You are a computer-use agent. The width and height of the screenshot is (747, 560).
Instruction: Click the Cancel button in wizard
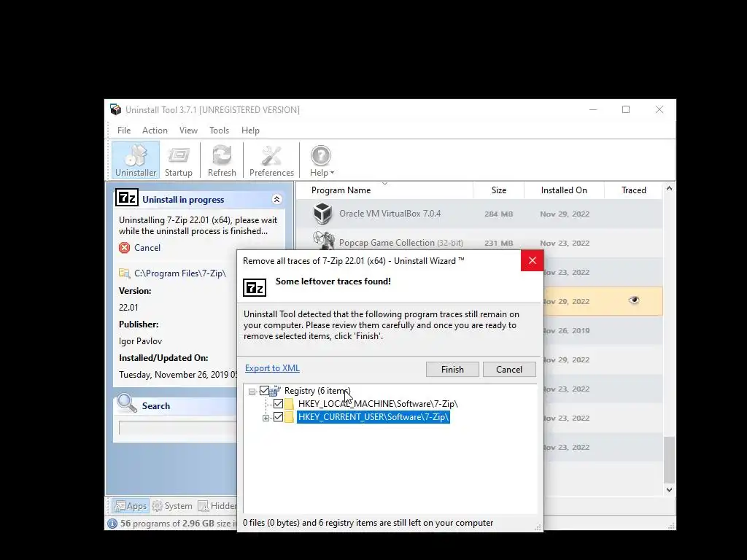[509, 370]
